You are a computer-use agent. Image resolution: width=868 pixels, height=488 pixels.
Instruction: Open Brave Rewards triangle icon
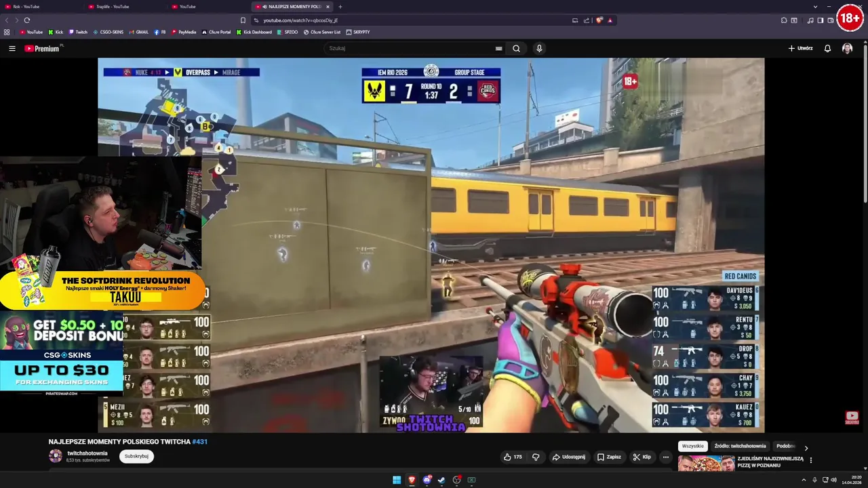point(610,20)
